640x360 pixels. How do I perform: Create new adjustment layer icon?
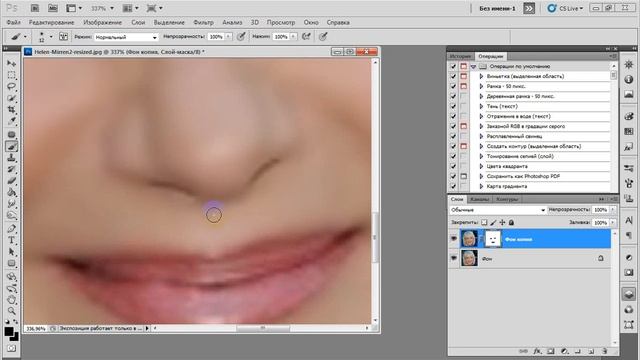564,351
